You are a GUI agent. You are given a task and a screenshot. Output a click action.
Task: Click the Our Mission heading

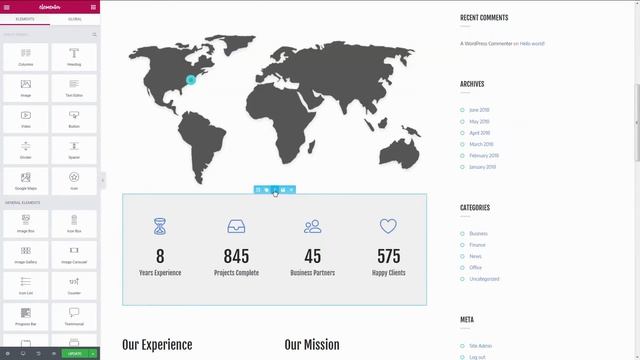[312, 345]
